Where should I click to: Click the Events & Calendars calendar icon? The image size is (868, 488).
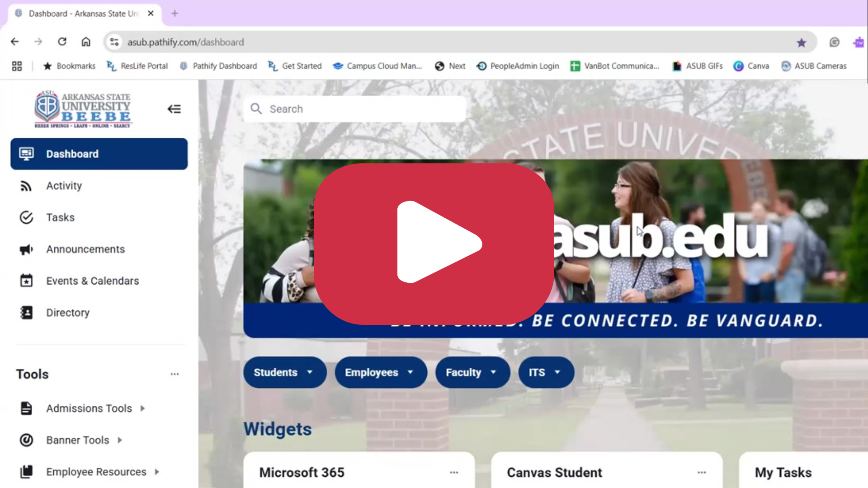pyautogui.click(x=26, y=281)
